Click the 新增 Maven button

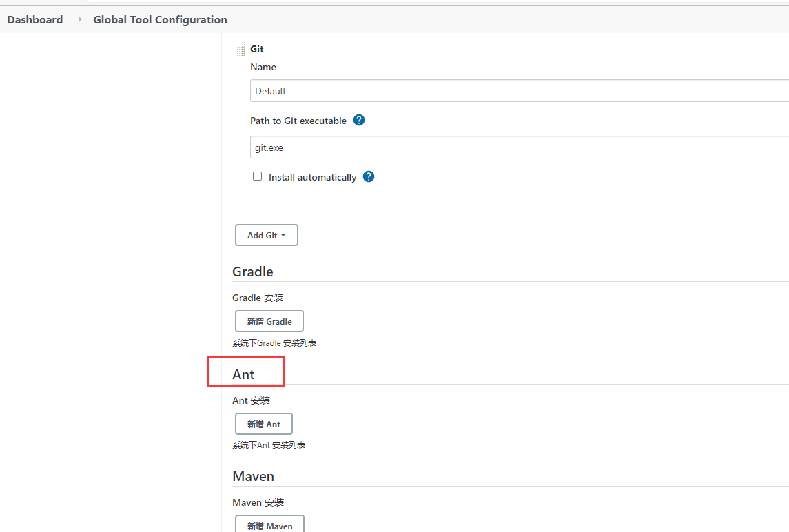pyautogui.click(x=269, y=525)
